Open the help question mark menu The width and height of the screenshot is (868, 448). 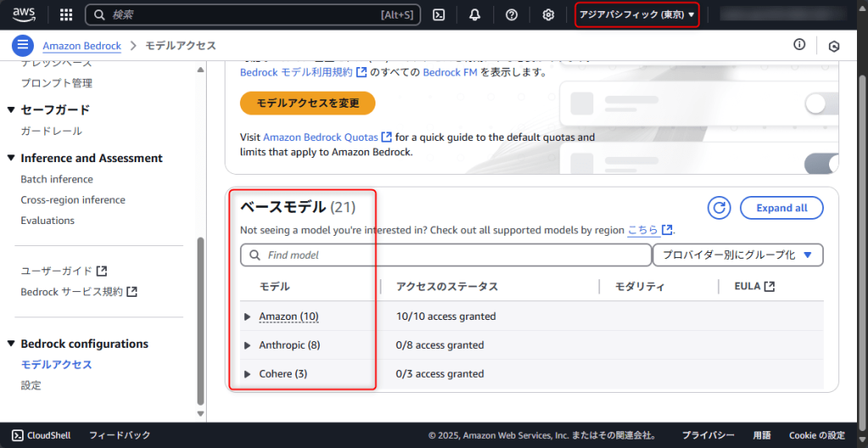(511, 15)
